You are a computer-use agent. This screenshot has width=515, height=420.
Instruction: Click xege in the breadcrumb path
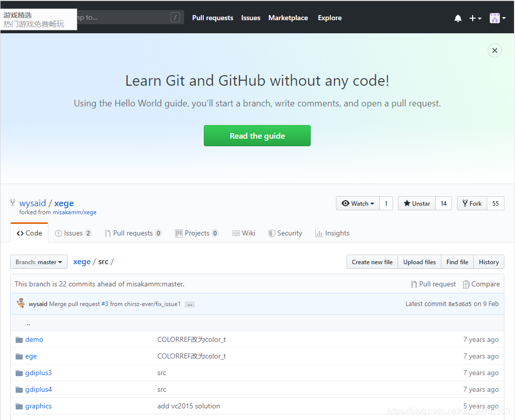click(82, 262)
